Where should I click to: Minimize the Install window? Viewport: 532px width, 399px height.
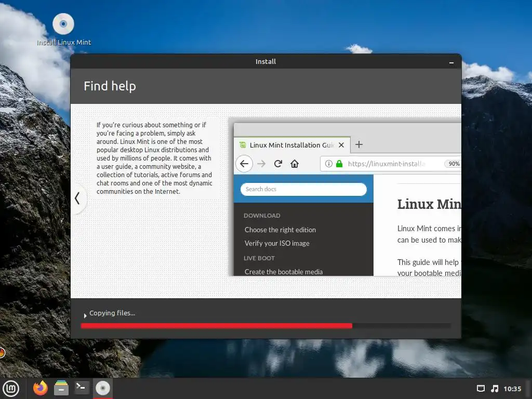pos(451,62)
